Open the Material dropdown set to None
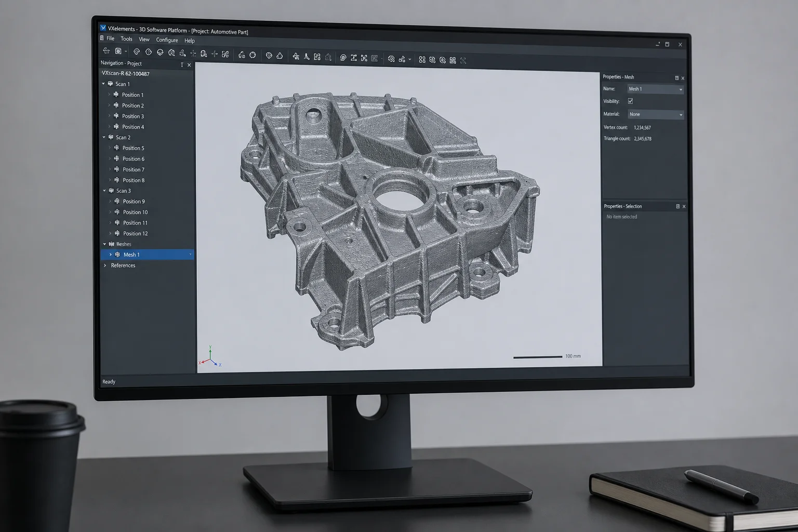The height and width of the screenshot is (532, 798). [656, 114]
